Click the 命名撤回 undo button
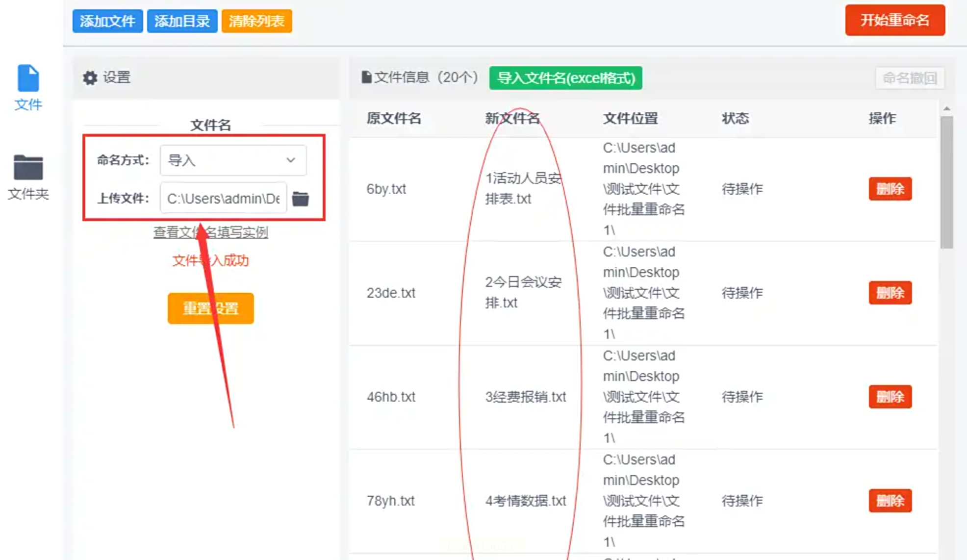Image resolution: width=967 pixels, height=560 pixels. pyautogui.click(x=909, y=78)
